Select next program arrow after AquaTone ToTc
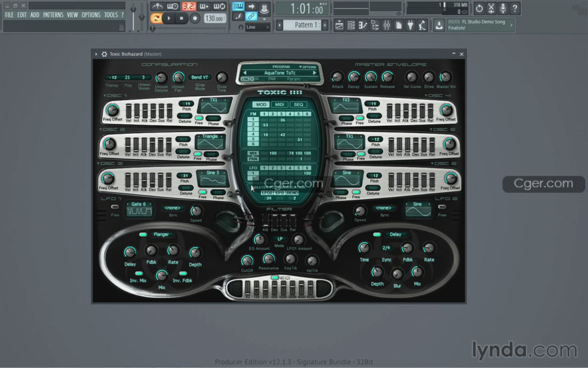The image size is (588, 368). click(315, 73)
